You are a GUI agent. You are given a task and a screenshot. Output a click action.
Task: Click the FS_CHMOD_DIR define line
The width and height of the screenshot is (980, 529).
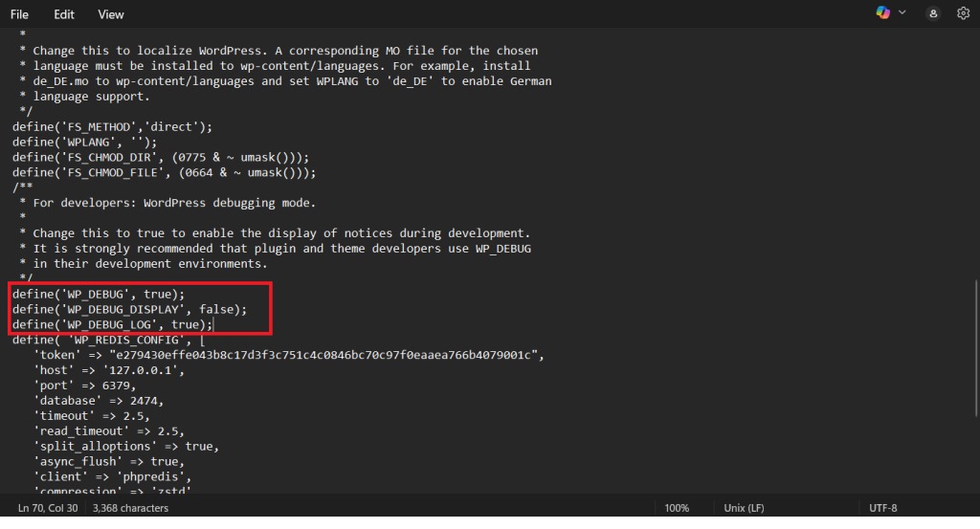[x=161, y=157]
